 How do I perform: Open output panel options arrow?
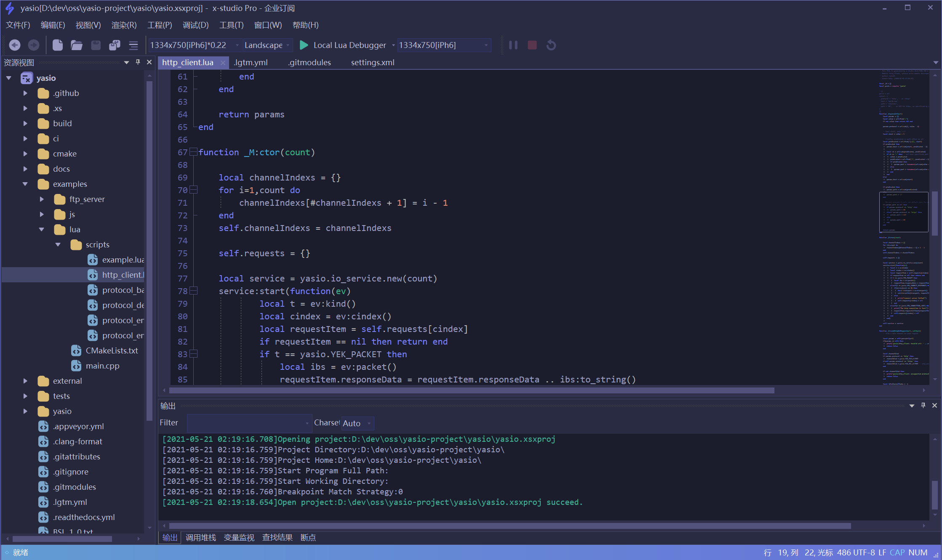pyautogui.click(x=912, y=406)
